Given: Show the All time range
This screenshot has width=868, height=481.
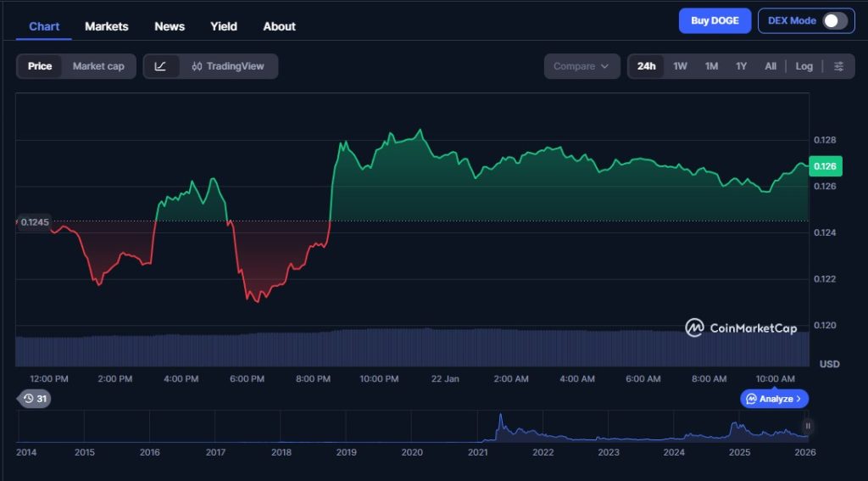Looking at the screenshot, I should point(770,66).
